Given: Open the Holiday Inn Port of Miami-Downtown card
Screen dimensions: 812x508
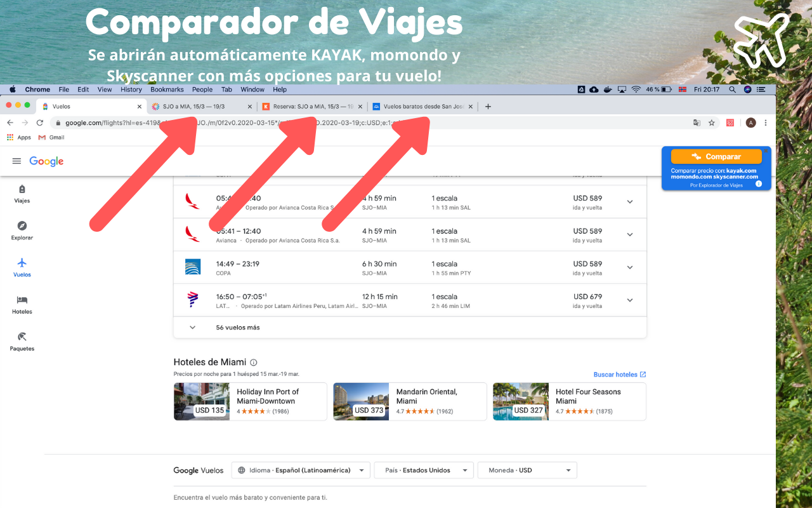Looking at the screenshot, I should click(x=251, y=401).
